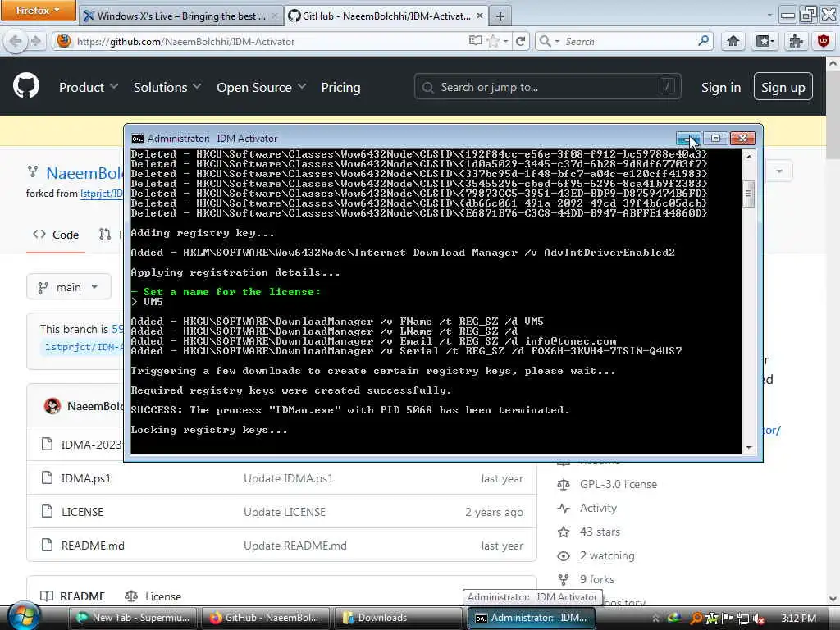840x630 pixels.
Task: Open the Update IDMA.ps1 commit message
Action: pyautogui.click(x=288, y=478)
